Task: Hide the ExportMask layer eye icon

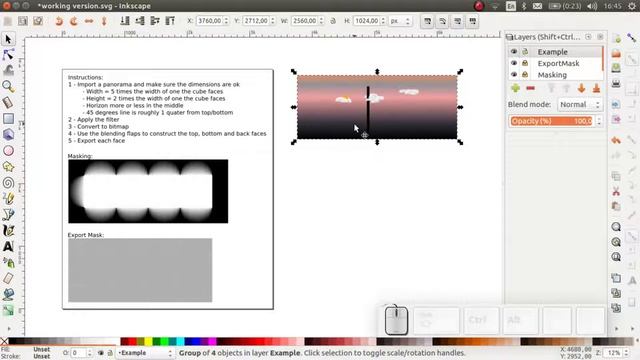Action: tap(514, 63)
